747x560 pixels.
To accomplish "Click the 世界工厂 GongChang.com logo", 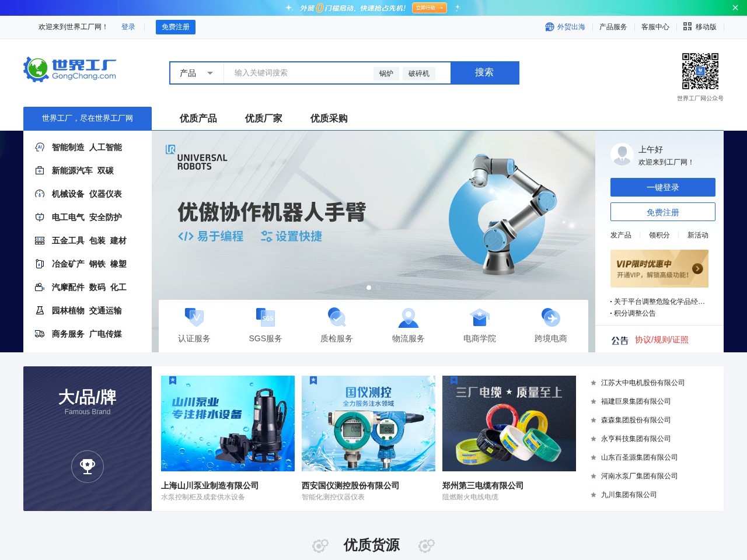I will coord(69,69).
